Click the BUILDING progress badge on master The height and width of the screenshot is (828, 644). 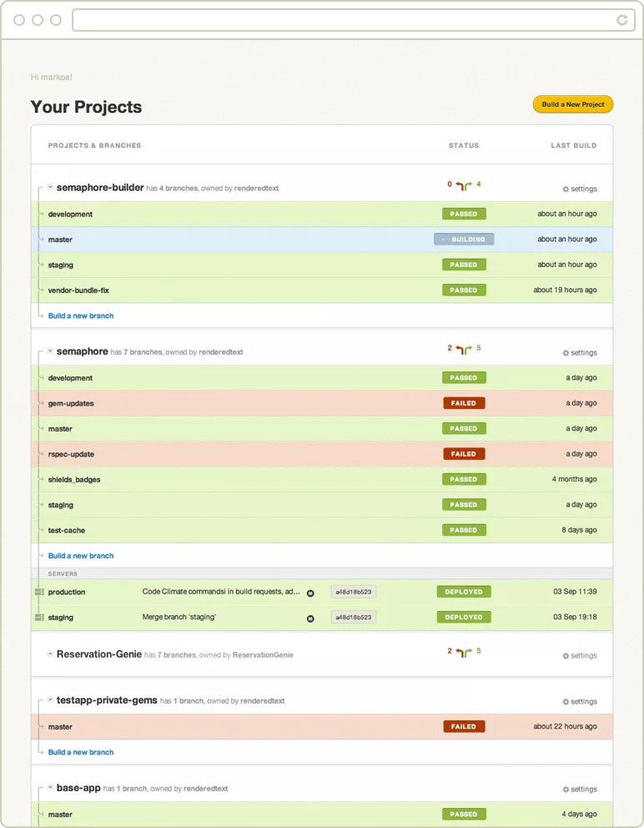pyautogui.click(x=464, y=239)
